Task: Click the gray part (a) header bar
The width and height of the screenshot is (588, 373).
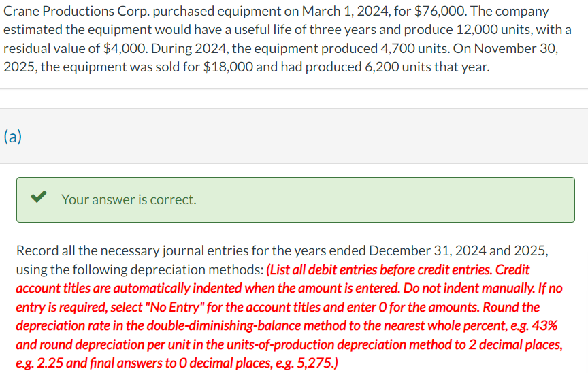Action: coord(294,136)
